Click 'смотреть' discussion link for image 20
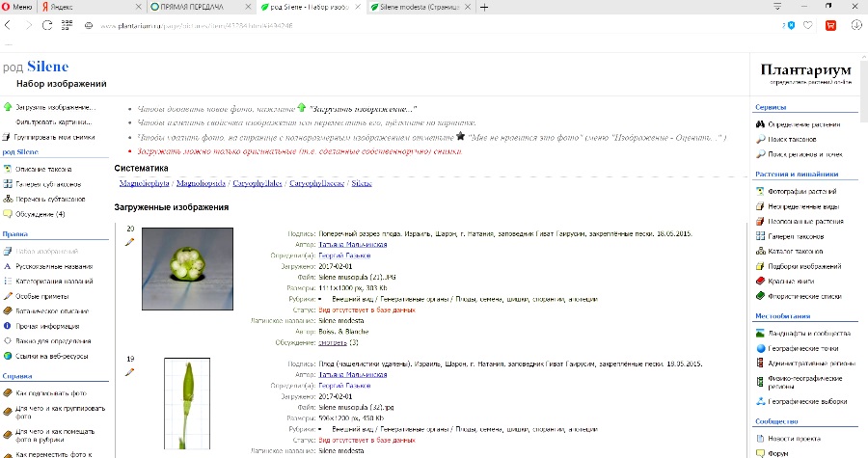The width and height of the screenshot is (868, 458). pos(333,342)
